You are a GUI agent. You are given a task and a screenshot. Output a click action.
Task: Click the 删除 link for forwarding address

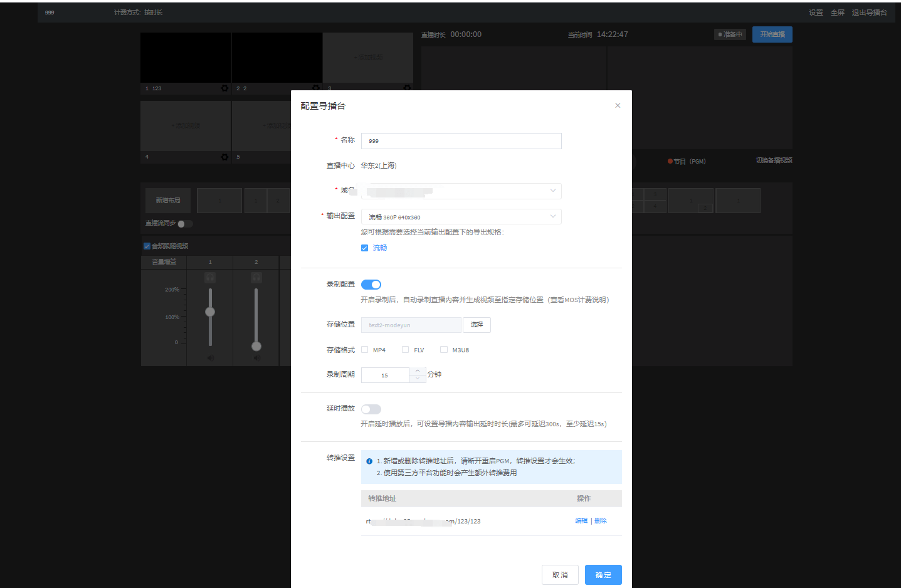coord(601,521)
